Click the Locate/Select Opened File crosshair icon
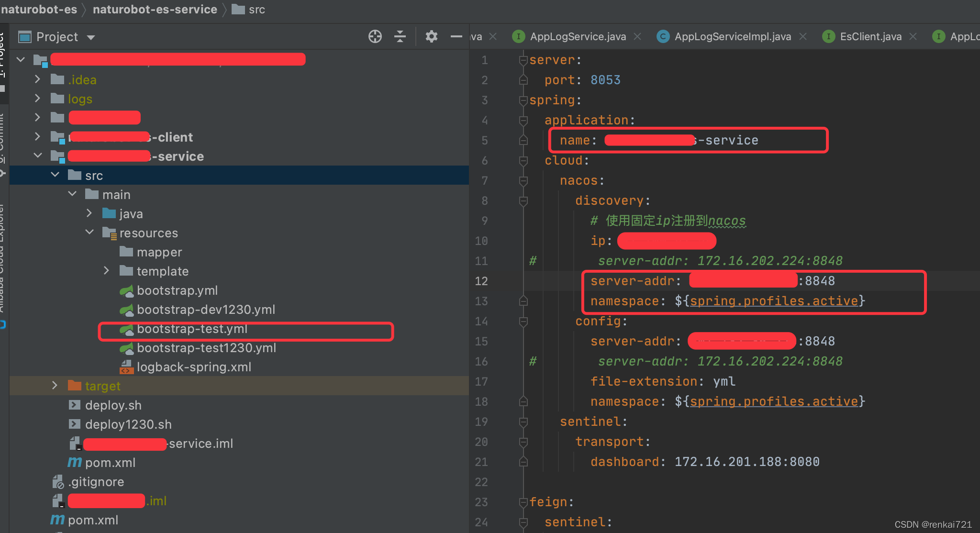The height and width of the screenshot is (533, 980). click(375, 36)
